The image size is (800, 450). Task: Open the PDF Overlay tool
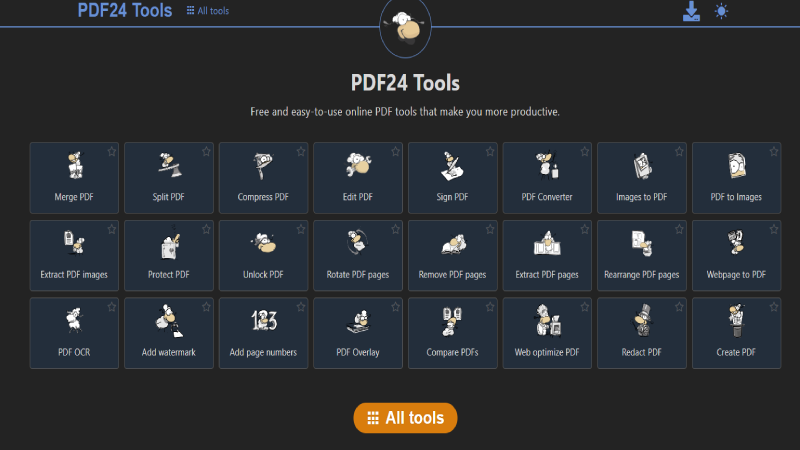pos(358,333)
